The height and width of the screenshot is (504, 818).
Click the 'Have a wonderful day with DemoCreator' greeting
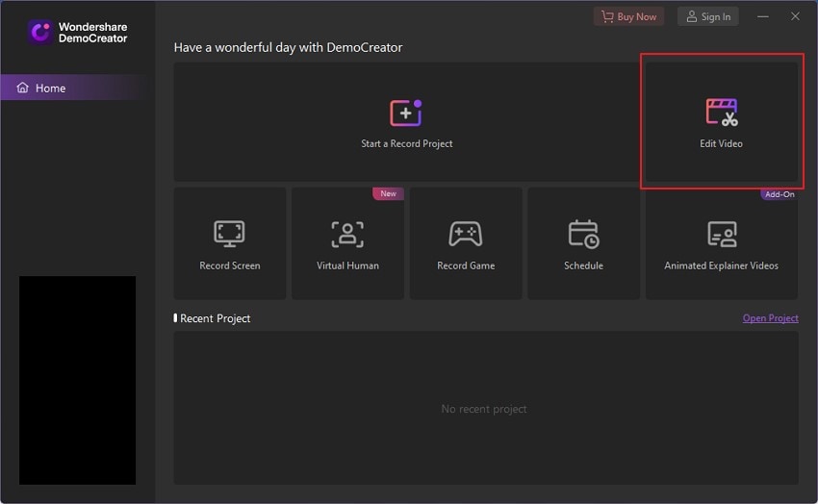tap(288, 47)
